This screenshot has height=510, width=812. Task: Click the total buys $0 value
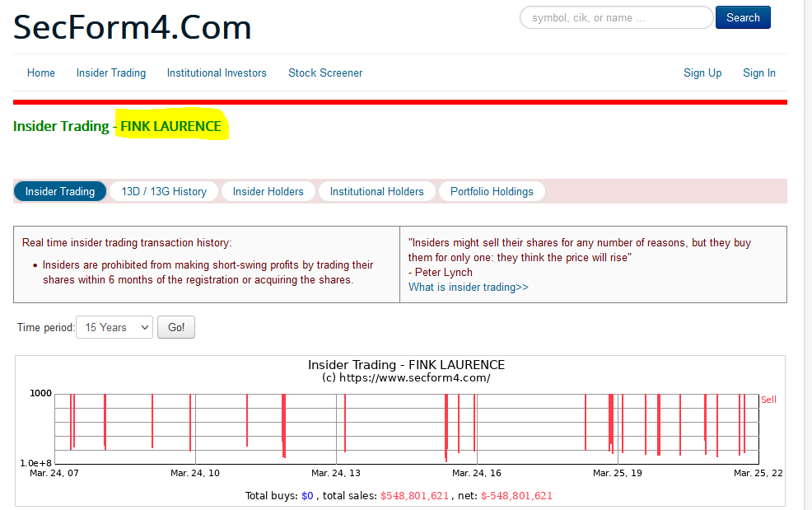coord(307,496)
